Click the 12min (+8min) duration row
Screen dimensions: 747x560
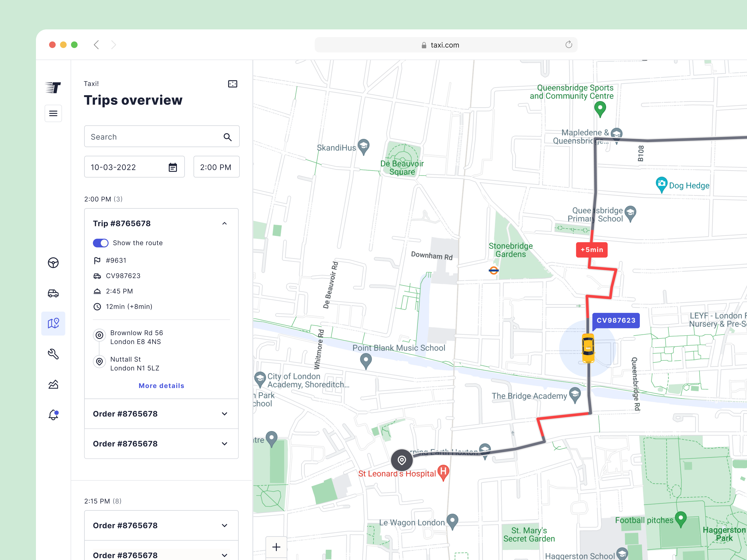pos(123,307)
